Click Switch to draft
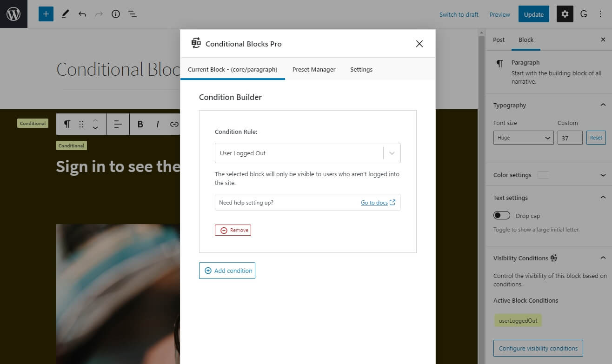The height and width of the screenshot is (364, 612). [x=459, y=14]
